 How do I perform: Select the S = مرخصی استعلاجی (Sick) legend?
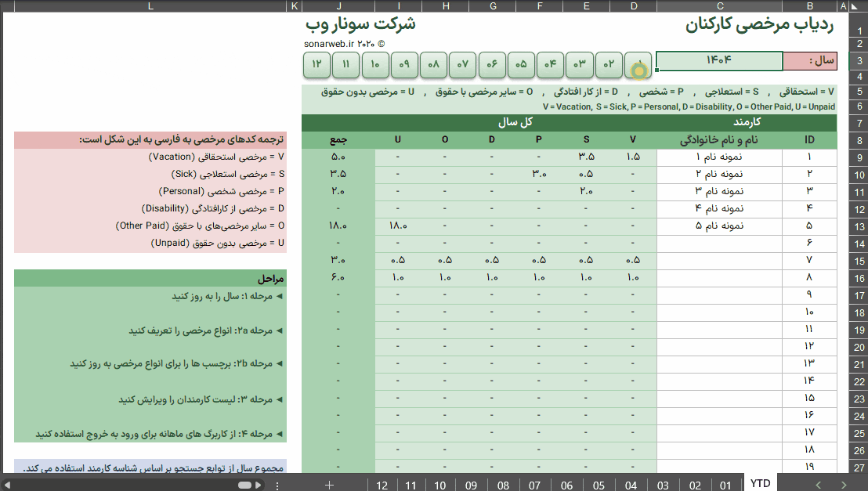pyautogui.click(x=227, y=174)
